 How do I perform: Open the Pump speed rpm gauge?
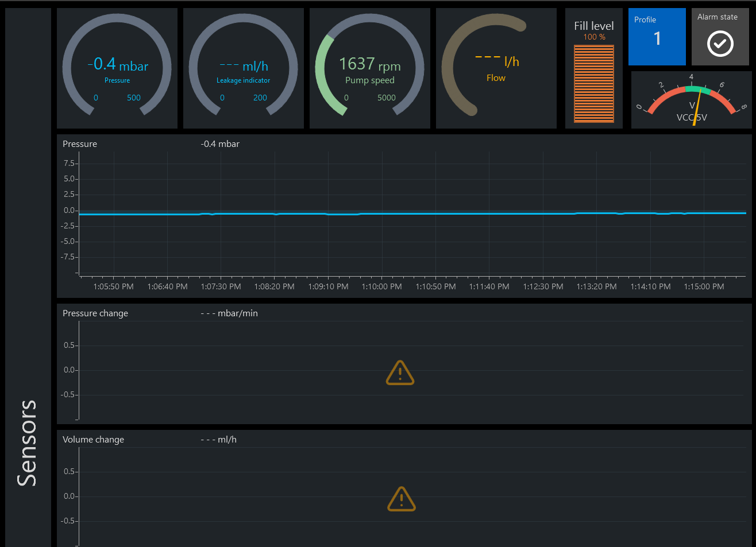(370, 68)
